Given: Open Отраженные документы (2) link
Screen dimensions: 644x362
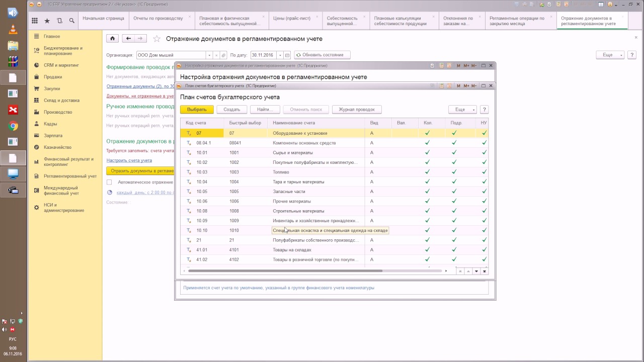Looking at the screenshot, I should (140, 86).
